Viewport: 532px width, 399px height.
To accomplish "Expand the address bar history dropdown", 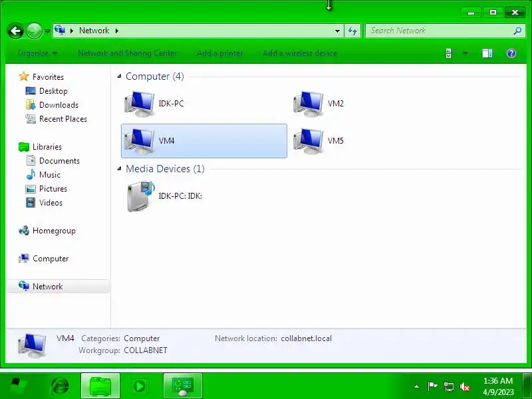I will [337, 31].
